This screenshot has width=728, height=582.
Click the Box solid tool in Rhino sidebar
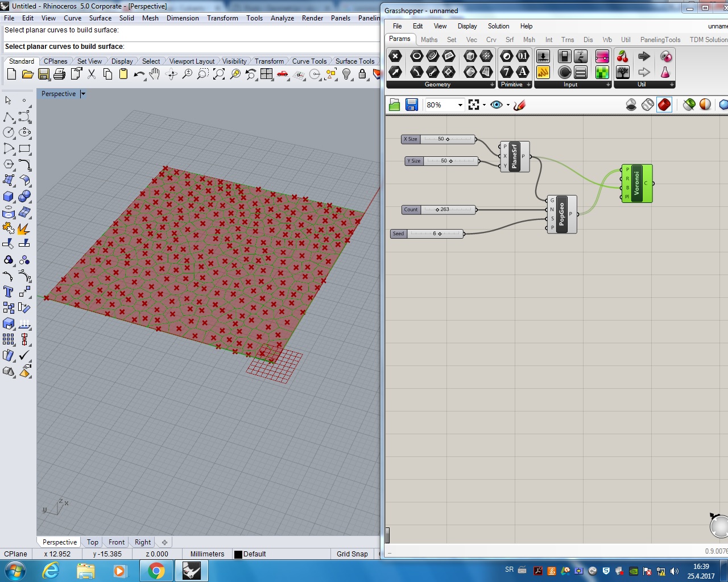click(x=9, y=196)
